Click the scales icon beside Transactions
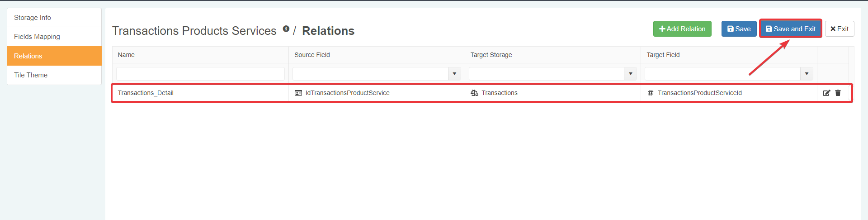 (474, 93)
